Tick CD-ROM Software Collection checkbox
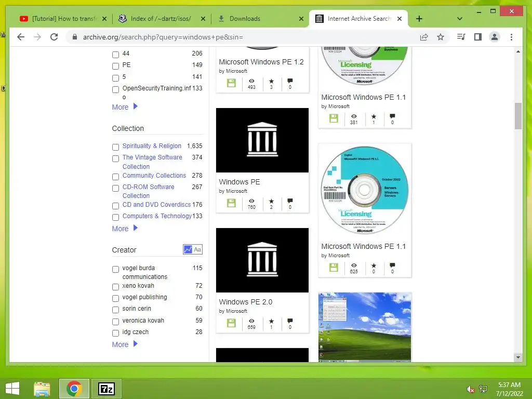This screenshot has height=399, width=532. point(115,188)
